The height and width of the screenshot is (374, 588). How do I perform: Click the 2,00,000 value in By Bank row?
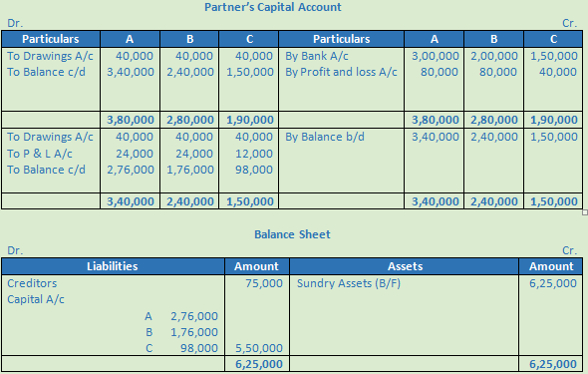(494, 56)
